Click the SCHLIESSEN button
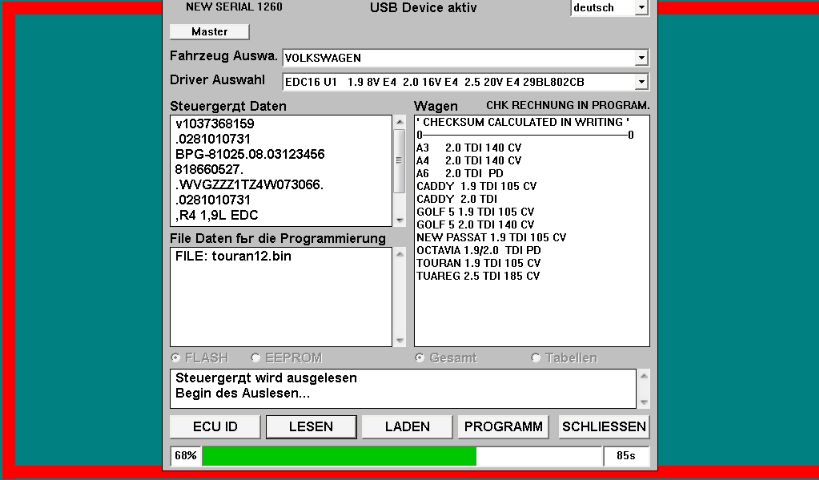Screen dimensions: 819x480 [x=604, y=427]
